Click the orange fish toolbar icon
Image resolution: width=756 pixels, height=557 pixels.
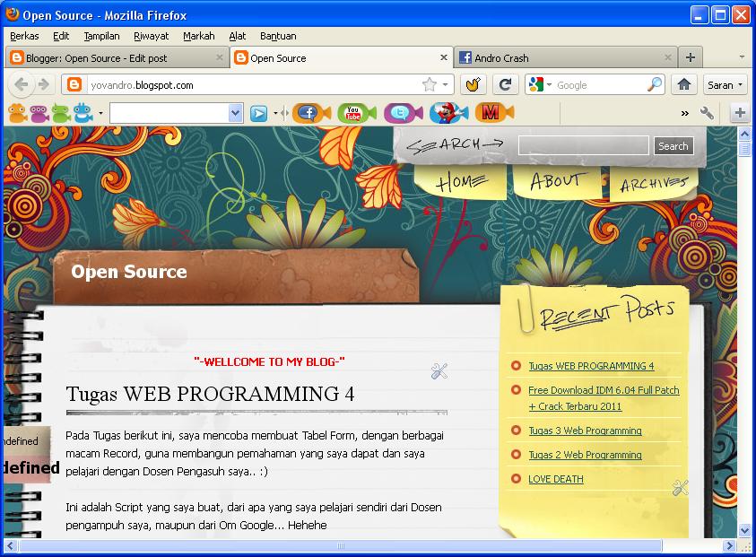(17, 113)
